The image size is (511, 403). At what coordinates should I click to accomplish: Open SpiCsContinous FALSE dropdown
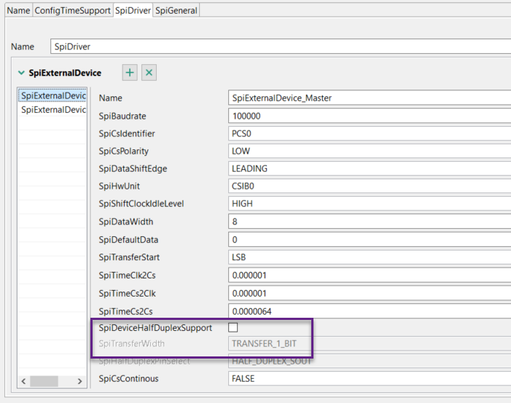(369, 379)
